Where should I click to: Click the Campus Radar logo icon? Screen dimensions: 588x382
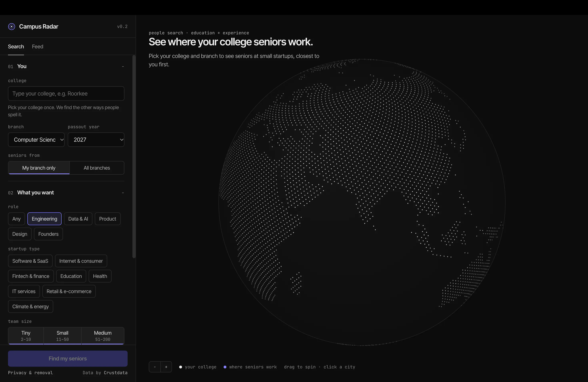(12, 27)
